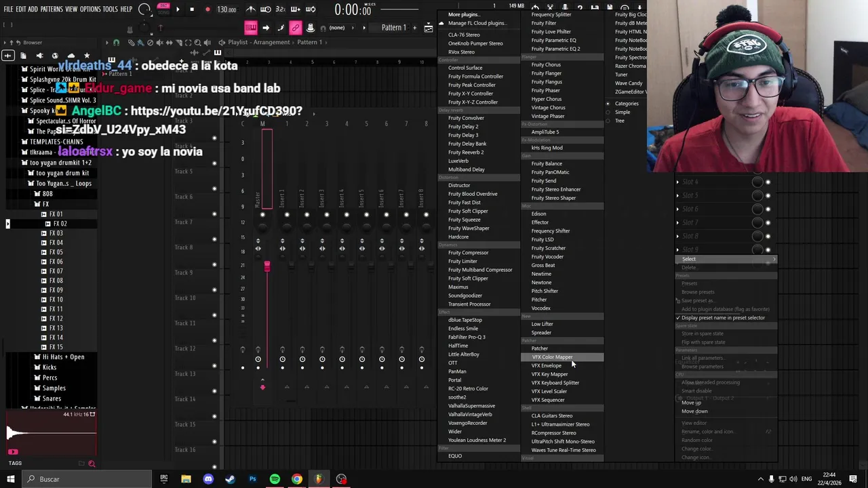This screenshot has height=488, width=868.
Task: Select the Zoom tool in Playlist toolbar
Action: pyautogui.click(x=197, y=42)
